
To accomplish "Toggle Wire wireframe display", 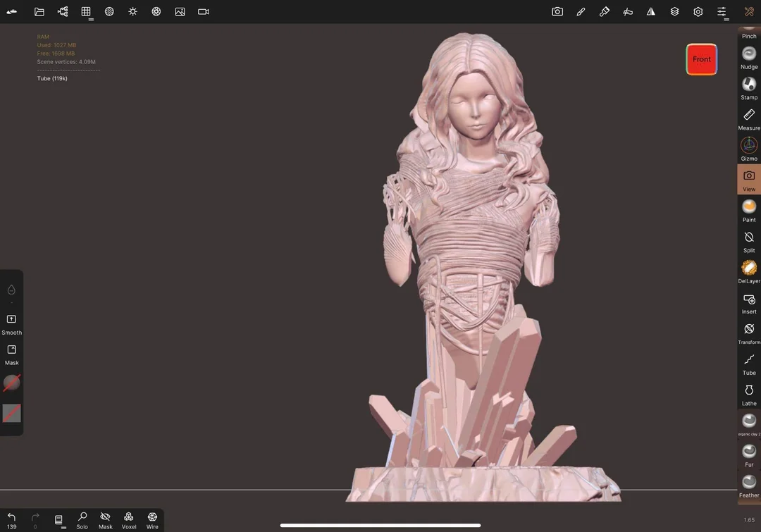I will pos(152,520).
